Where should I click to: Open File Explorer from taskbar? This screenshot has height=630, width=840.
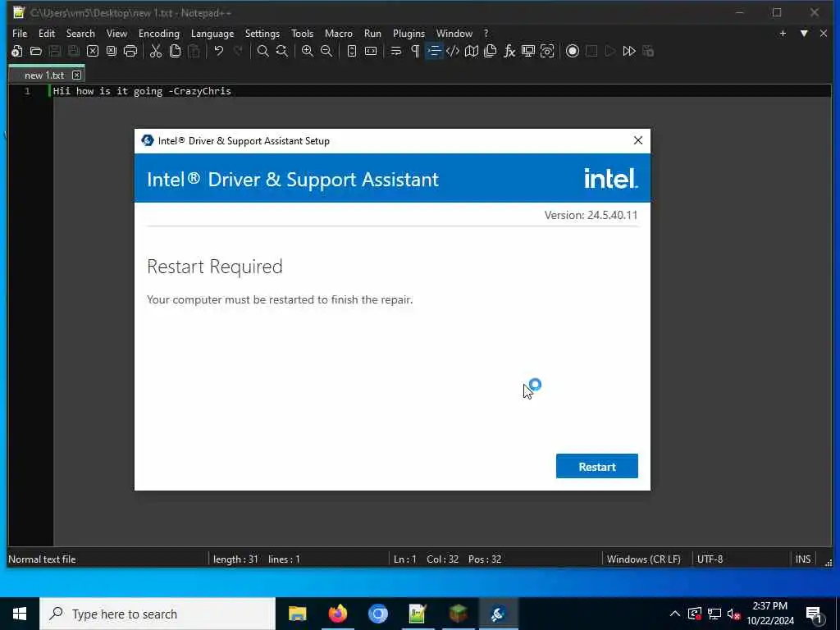[297, 614]
